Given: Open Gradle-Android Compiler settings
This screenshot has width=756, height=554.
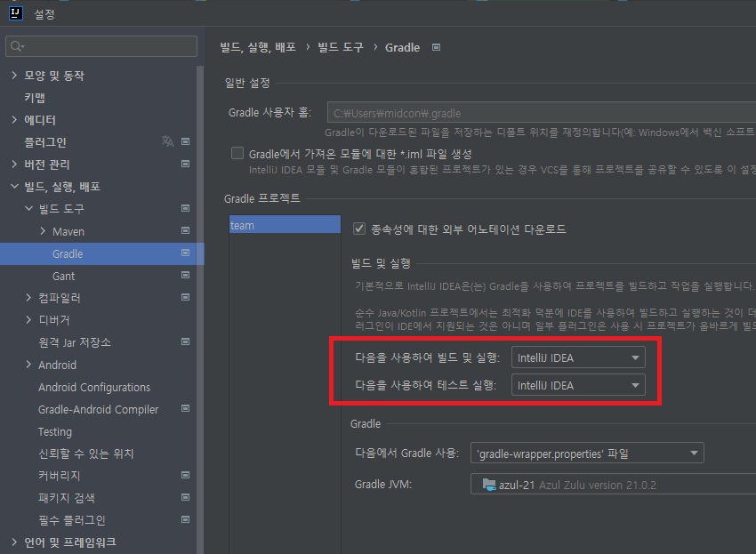Looking at the screenshot, I should click(98, 409).
